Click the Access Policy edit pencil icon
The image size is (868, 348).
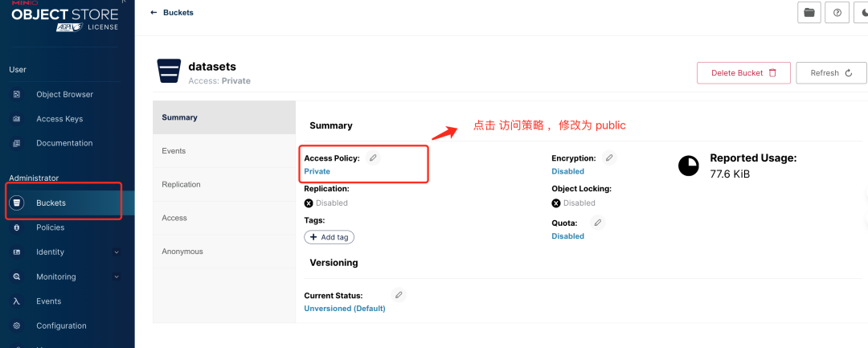[x=373, y=158]
